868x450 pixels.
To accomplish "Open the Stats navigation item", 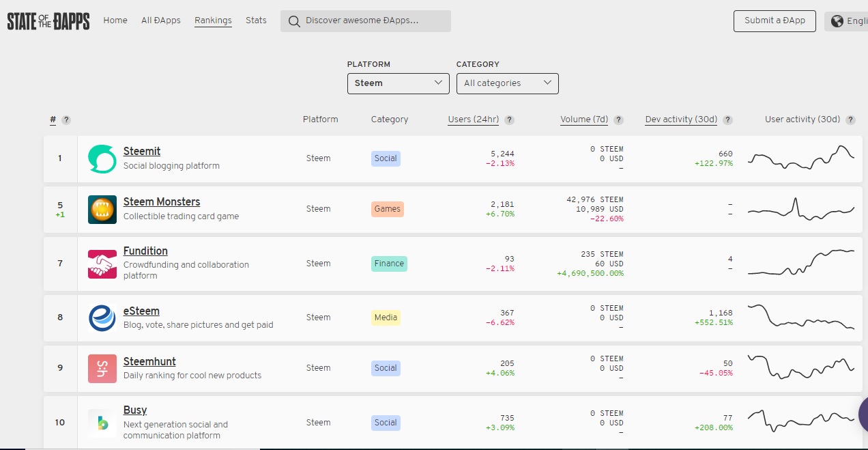I will click(256, 20).
